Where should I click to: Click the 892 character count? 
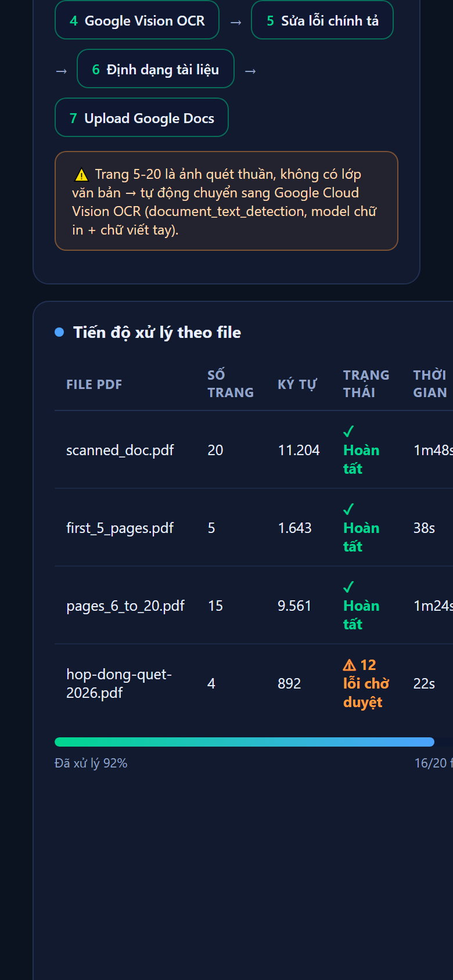(x=289, y=683)
